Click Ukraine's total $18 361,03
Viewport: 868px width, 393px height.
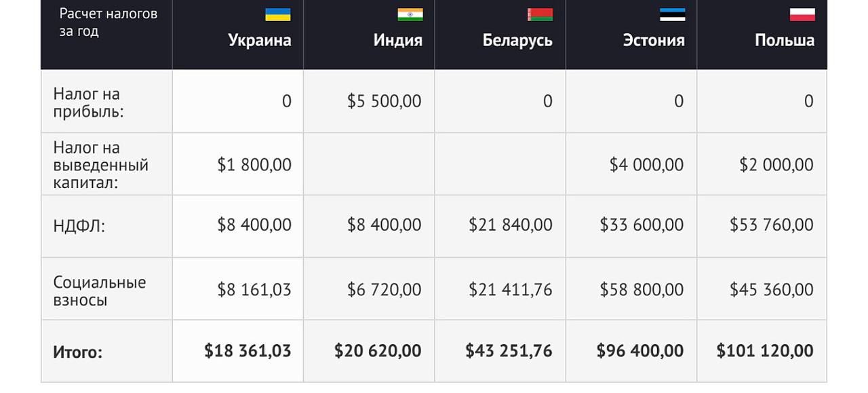[248, 351]
